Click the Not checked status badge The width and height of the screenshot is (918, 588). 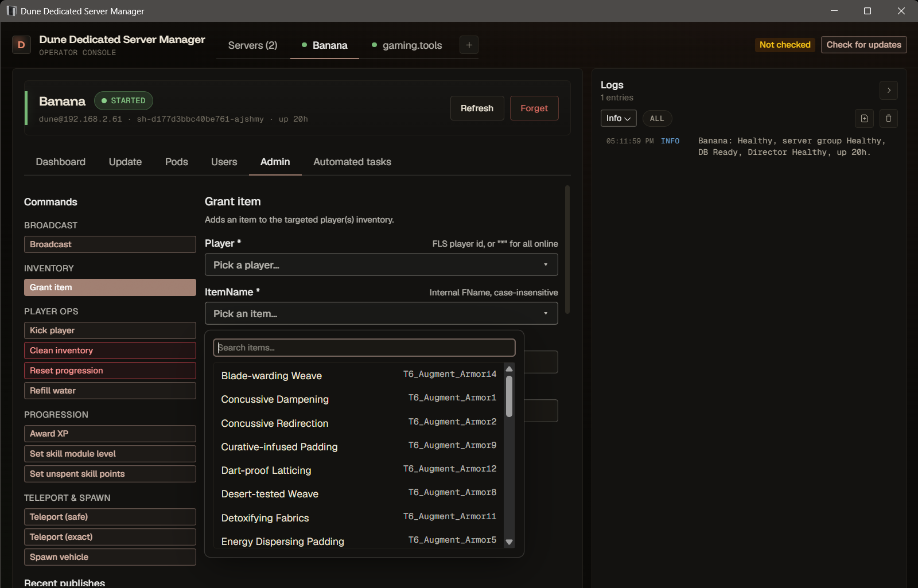tap(785, 45)
